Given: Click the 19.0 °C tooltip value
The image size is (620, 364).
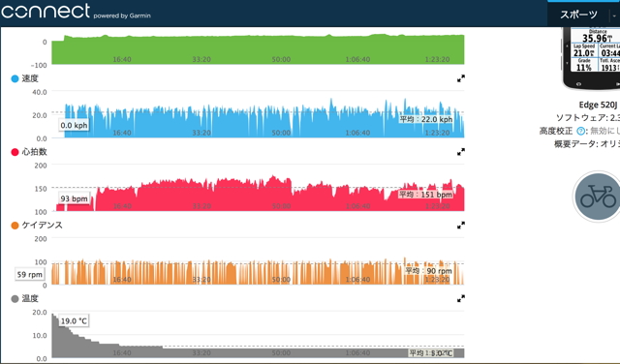Looking at the screenshot, I should [x=74, y=321].
